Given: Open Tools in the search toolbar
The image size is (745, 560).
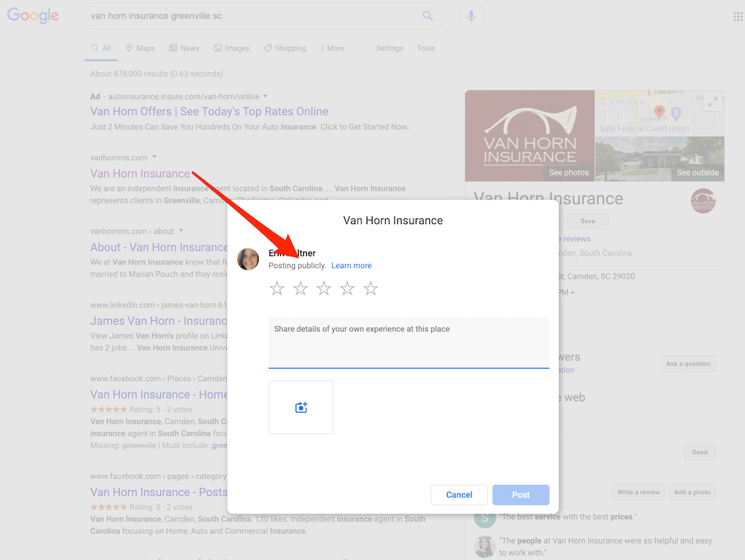Looking at the screenshot, I should (x=425, y=48).
